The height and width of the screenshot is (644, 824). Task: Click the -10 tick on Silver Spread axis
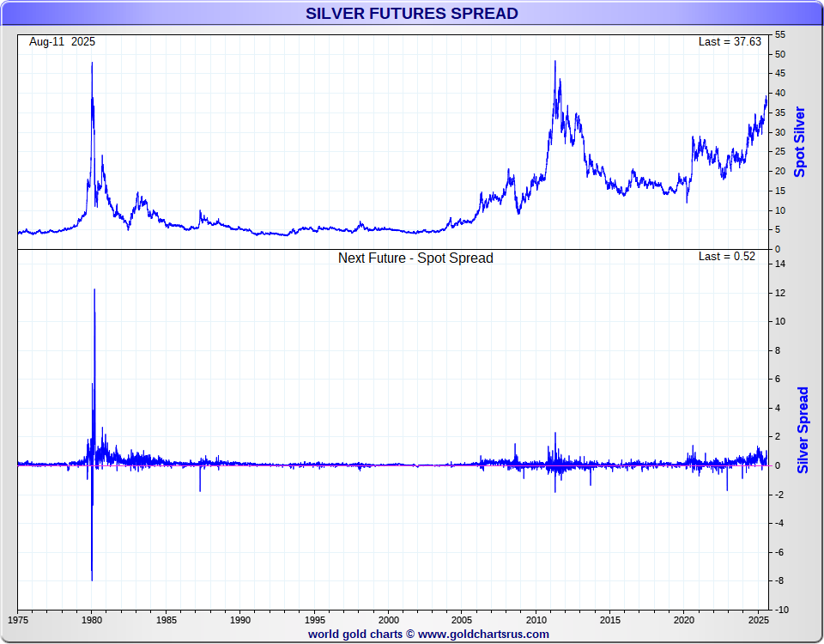(781, 610)
